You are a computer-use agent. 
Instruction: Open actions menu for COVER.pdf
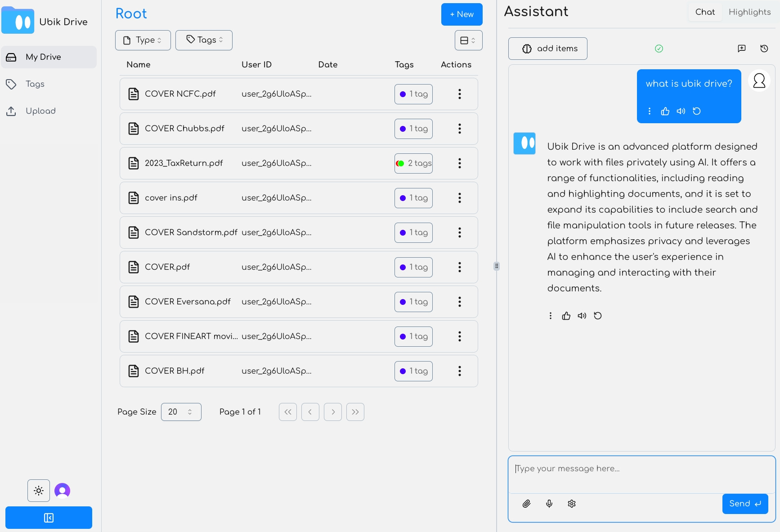tap(459, 267)
